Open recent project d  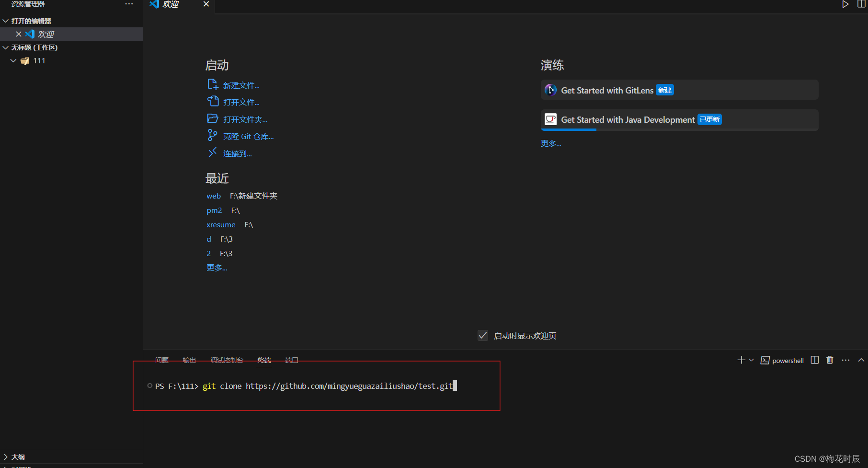click(x=209, y=239)
